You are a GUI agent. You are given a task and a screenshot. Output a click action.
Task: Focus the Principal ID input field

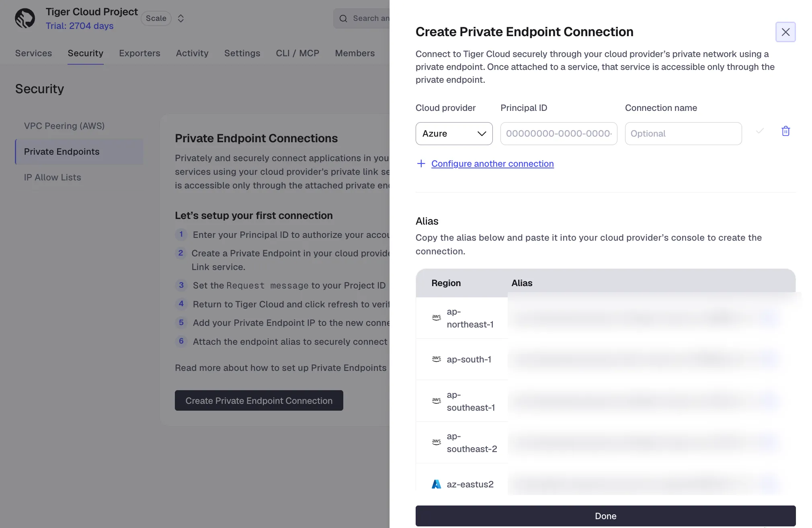558,133
